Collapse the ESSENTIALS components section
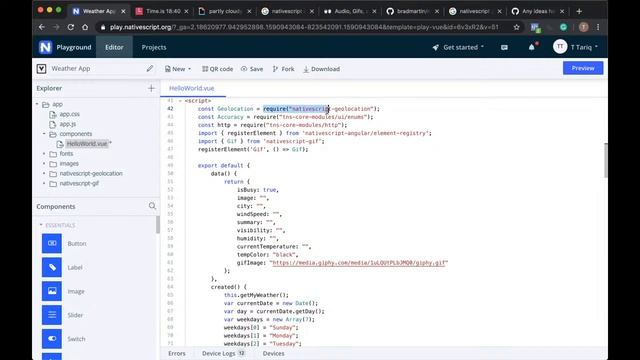 coord(41,225)
